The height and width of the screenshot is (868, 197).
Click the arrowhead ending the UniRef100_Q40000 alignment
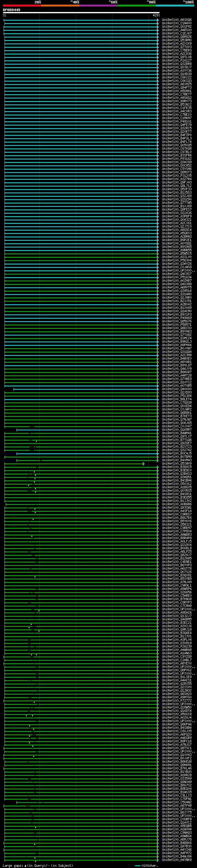click(158, 389)
